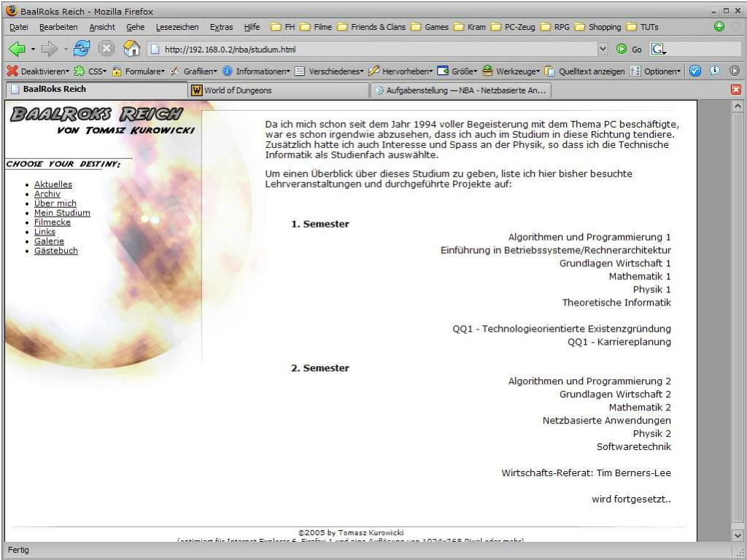This screenshot has width=747, height=560.
Task: Open the PC-Zeug bookmark folder
Action: click(513, 27)
